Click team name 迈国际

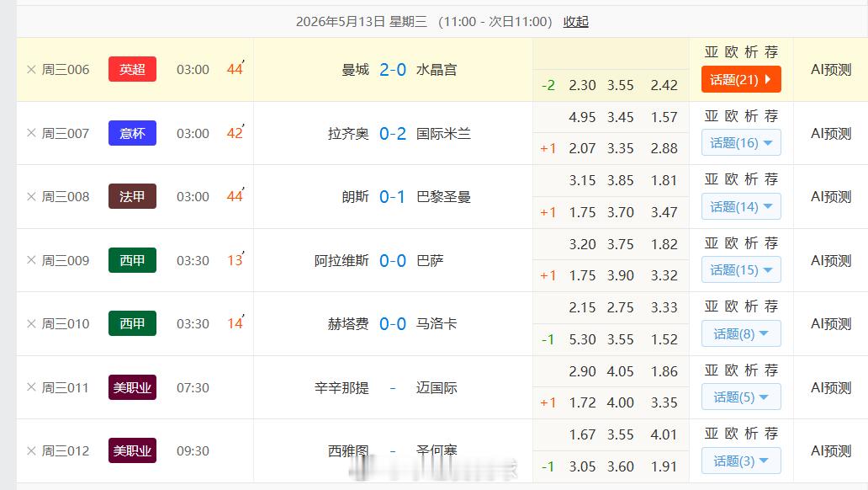[437, 387]
